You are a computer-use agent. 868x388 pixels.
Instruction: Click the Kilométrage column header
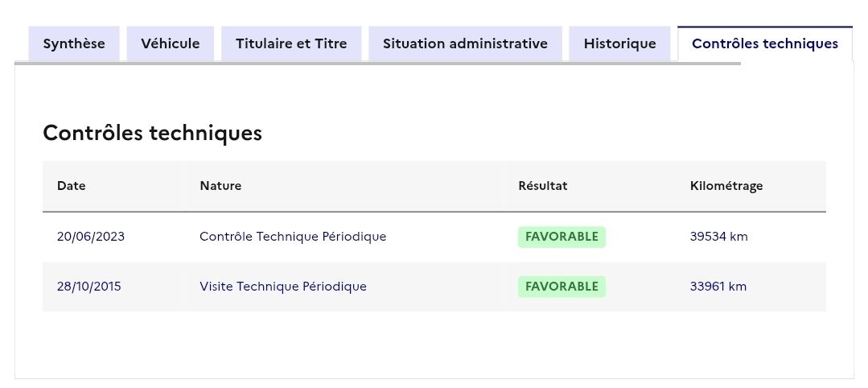[x=726, y=186]
